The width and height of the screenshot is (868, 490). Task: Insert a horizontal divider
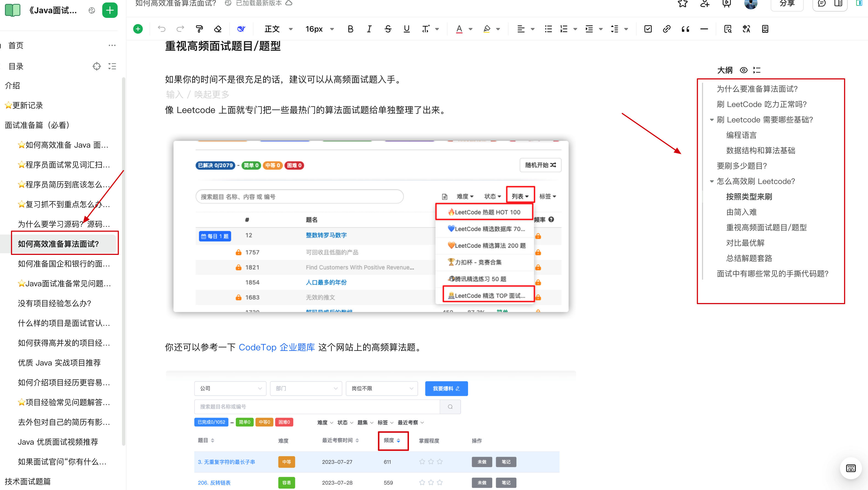click(704, 29)
